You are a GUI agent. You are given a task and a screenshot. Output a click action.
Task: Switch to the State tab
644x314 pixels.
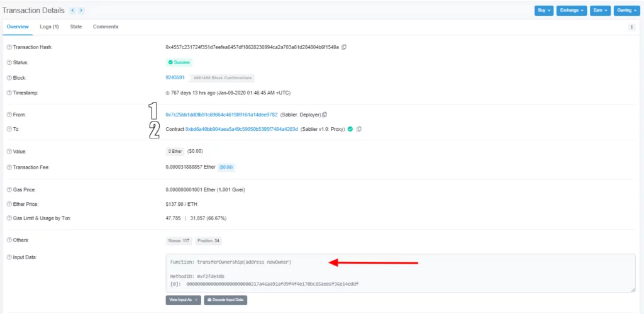76,27
